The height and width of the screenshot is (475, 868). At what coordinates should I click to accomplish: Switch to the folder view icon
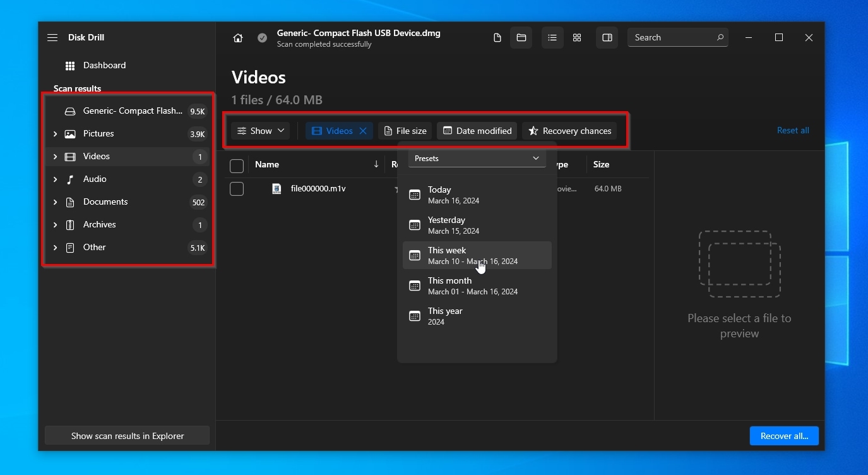[521, 38]
